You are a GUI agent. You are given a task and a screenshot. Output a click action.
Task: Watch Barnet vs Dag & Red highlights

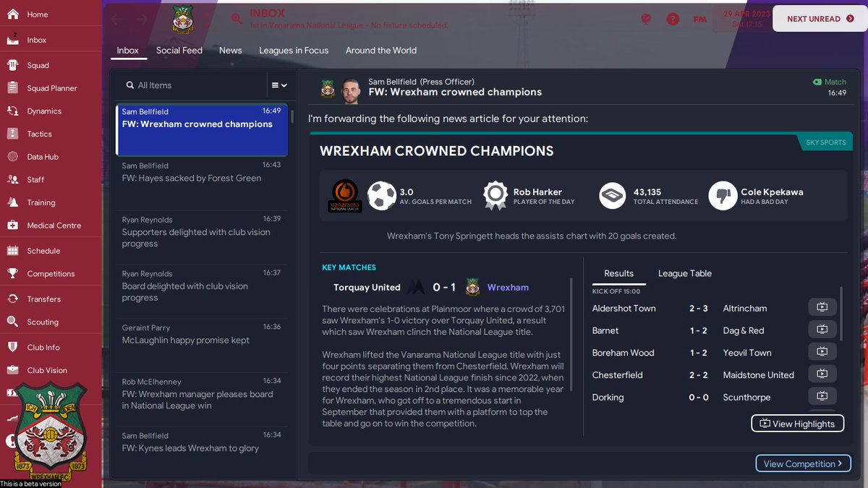click(x=822, y=330)
